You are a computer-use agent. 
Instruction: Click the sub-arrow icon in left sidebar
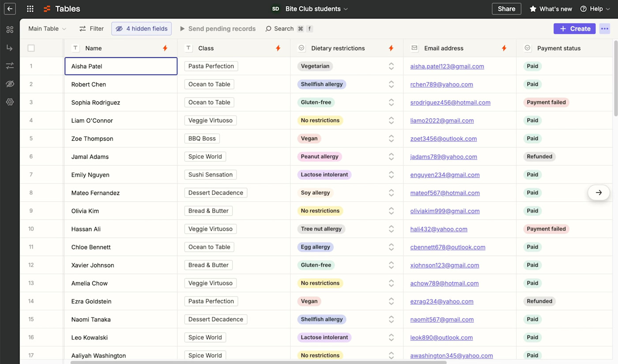(10, 48)
